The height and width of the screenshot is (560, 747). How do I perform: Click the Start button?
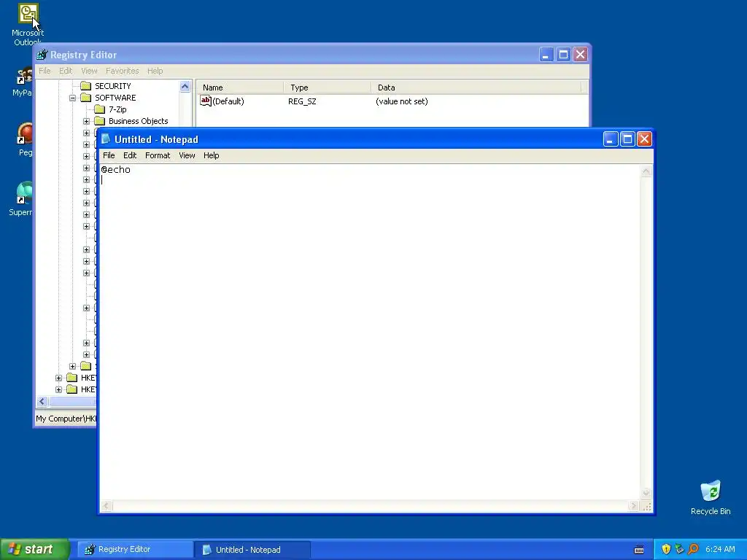click(x=35, y=549)
